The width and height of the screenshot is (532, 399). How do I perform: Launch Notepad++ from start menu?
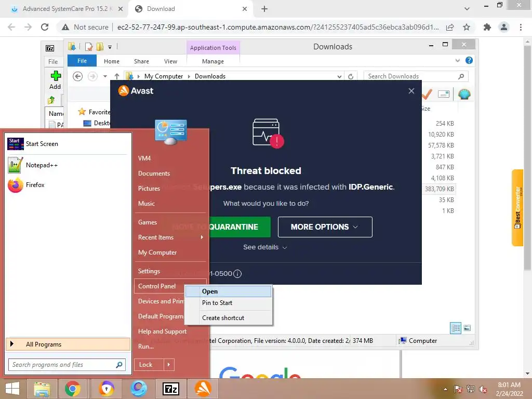[x=33, y=165]
